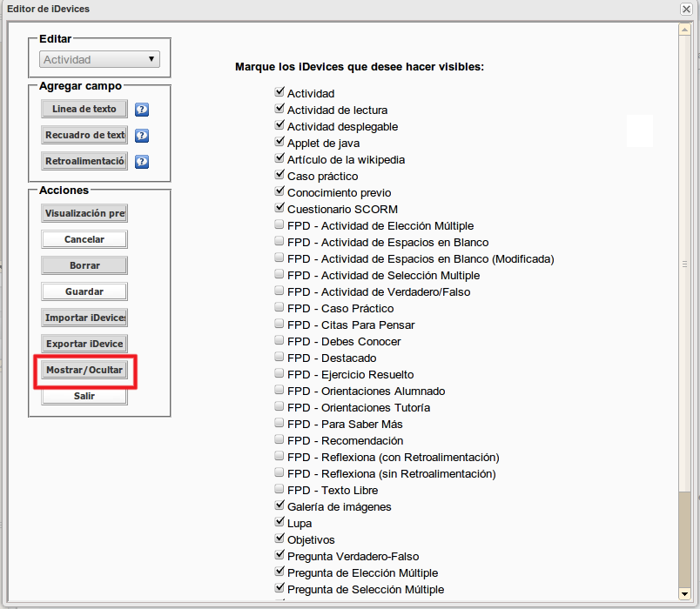This screenshot has height=609, width=700.
Task: Click the Guardar button
Action: pos(84,291)
